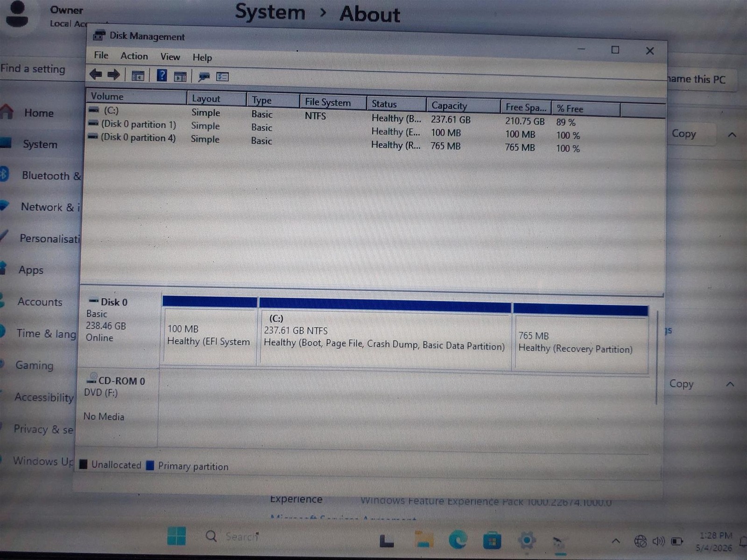This screenshot has width=747, height=560.
Task: Sort by the Layout column header
Action: pos(217,98)
